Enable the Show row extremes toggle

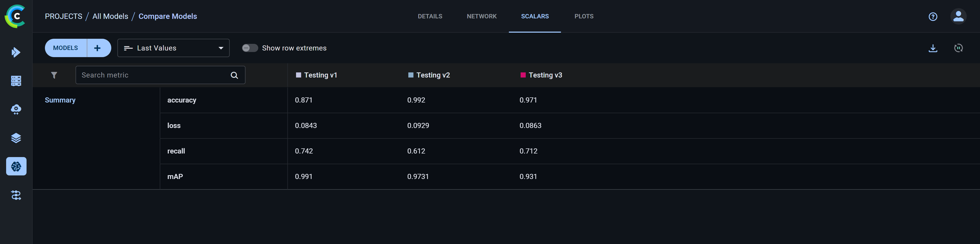click(250, 48)
